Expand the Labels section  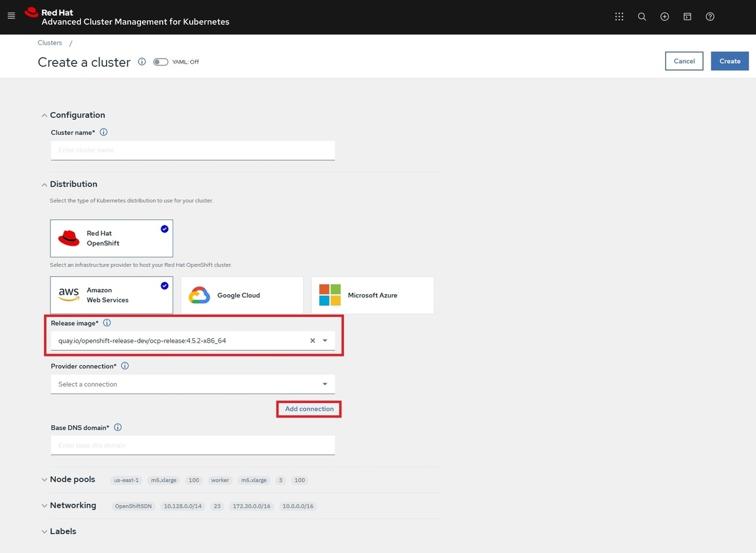point(44,532)
